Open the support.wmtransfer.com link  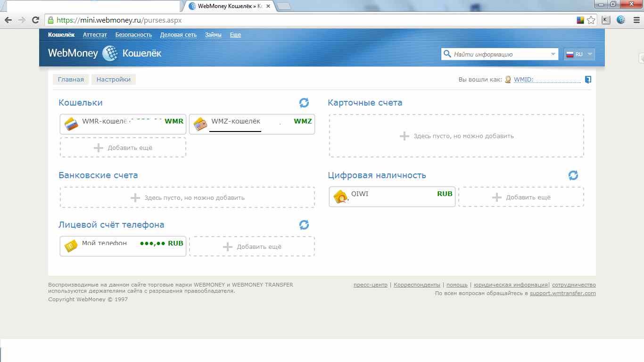pos(562,293)
